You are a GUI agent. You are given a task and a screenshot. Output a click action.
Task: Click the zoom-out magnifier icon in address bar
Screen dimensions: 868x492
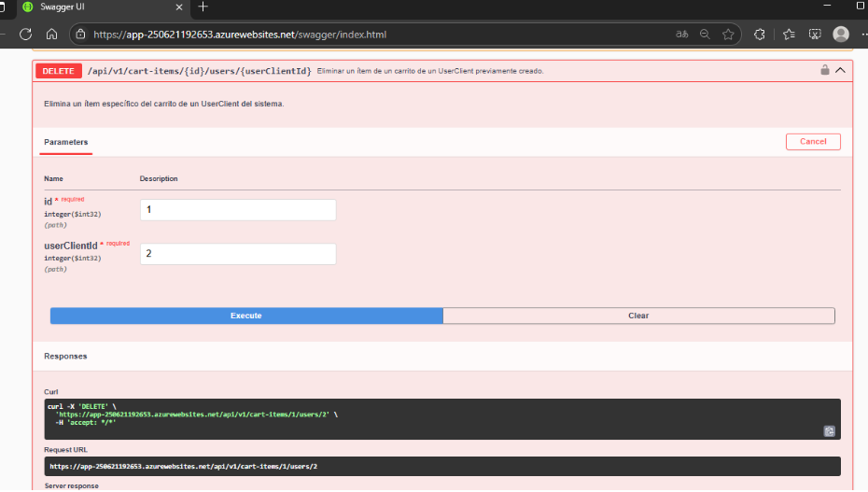[705, 35]
